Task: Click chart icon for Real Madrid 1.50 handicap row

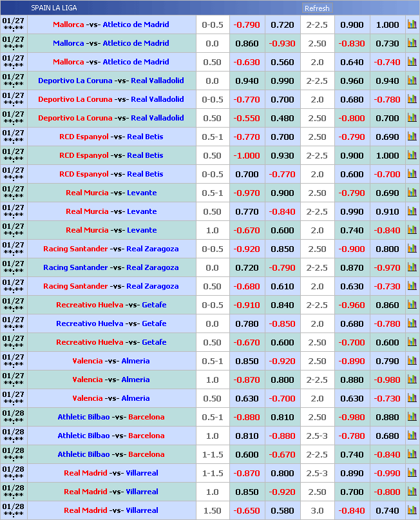Action: click(x=412, y=510)
